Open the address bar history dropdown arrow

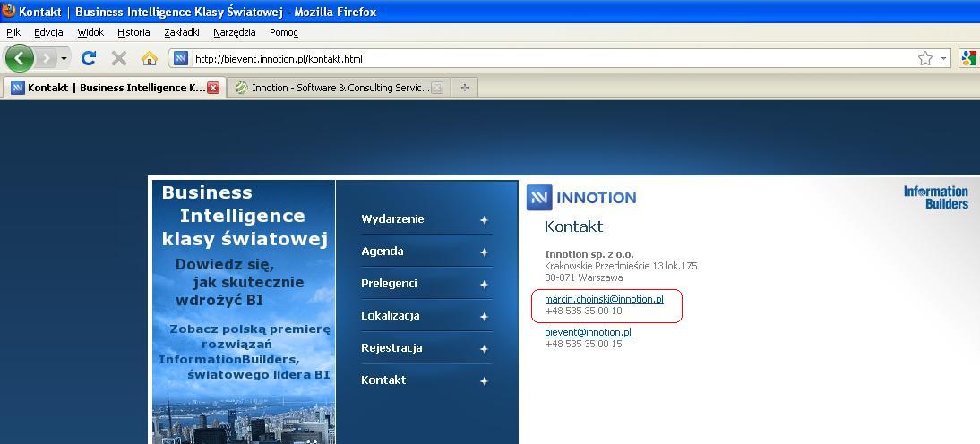[943, 59]
